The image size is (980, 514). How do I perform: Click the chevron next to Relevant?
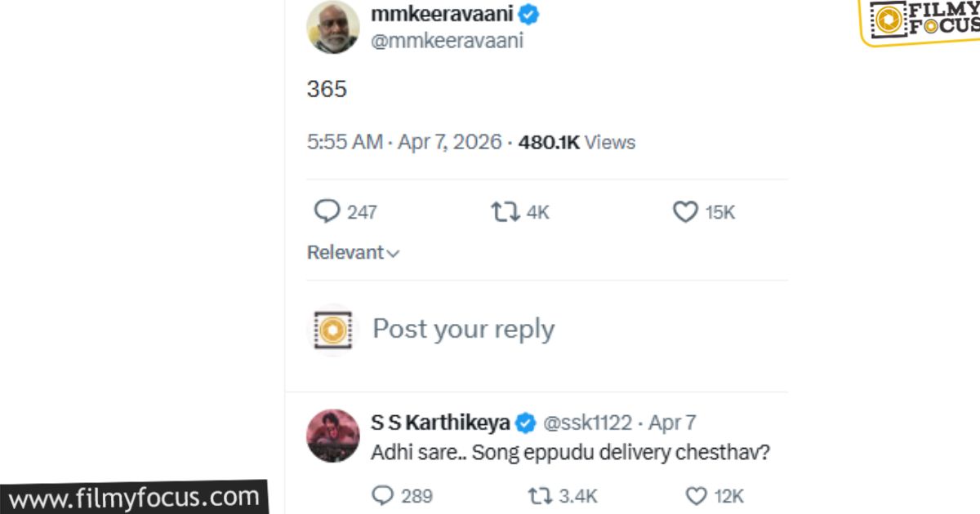click(393, 254)
